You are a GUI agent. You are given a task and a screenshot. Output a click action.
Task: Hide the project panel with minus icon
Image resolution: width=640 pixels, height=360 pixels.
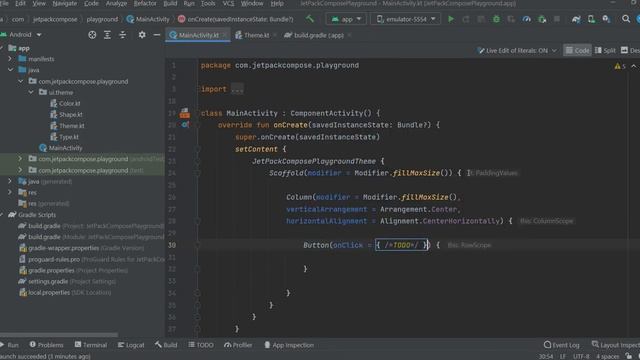click(157, 35)
